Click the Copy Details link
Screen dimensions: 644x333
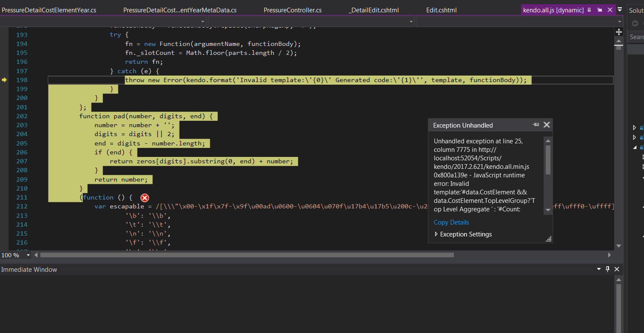451,222
